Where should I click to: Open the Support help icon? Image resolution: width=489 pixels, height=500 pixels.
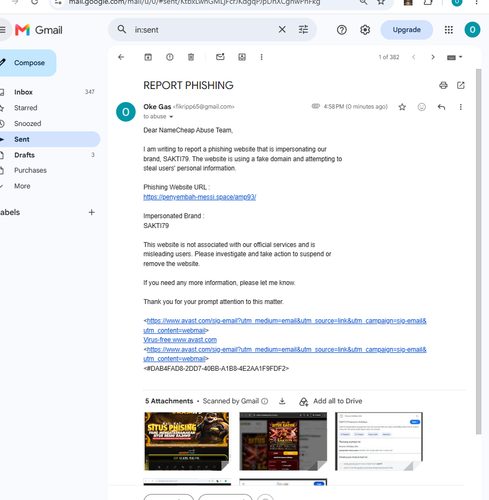click(x=342, y=30)
